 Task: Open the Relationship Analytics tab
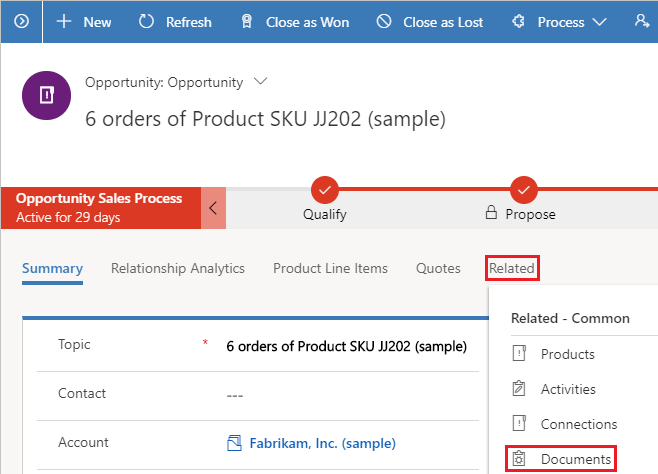178,268
